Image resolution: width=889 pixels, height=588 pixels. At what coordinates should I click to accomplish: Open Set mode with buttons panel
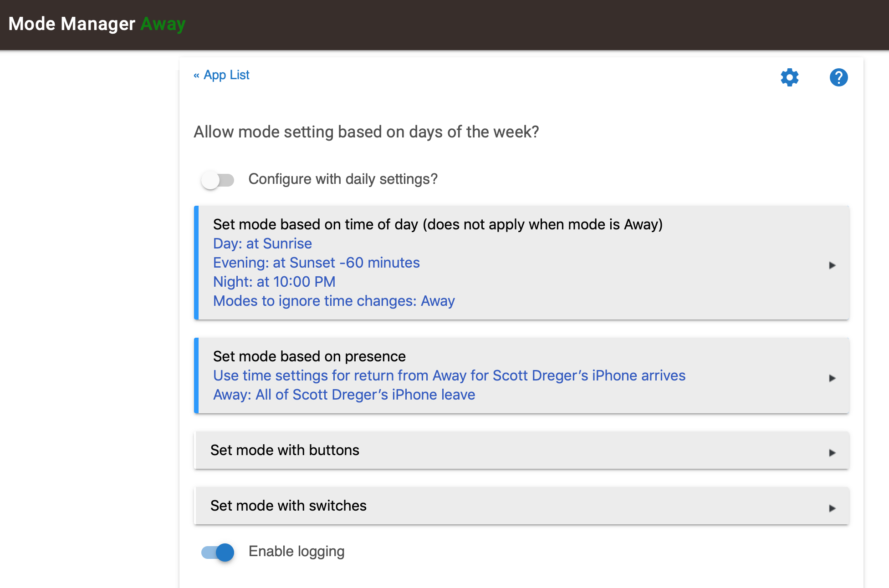click(x=521, y=450)
